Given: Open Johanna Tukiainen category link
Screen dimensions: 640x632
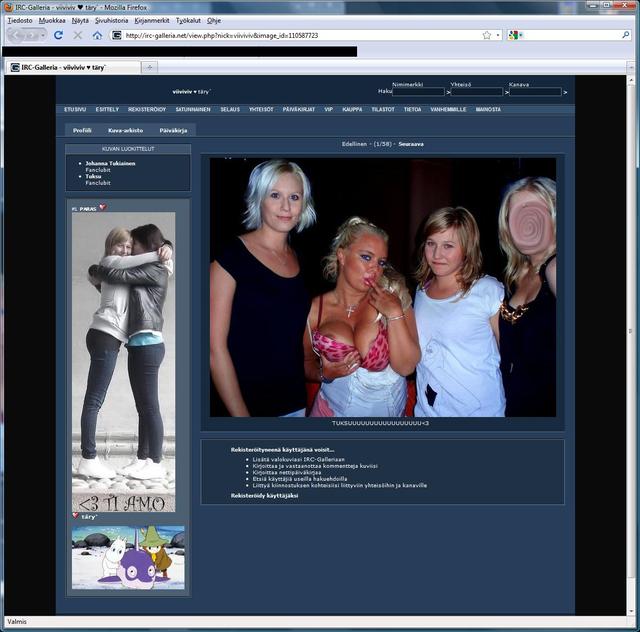Looking at the screenshot, I should click(110, 163).
